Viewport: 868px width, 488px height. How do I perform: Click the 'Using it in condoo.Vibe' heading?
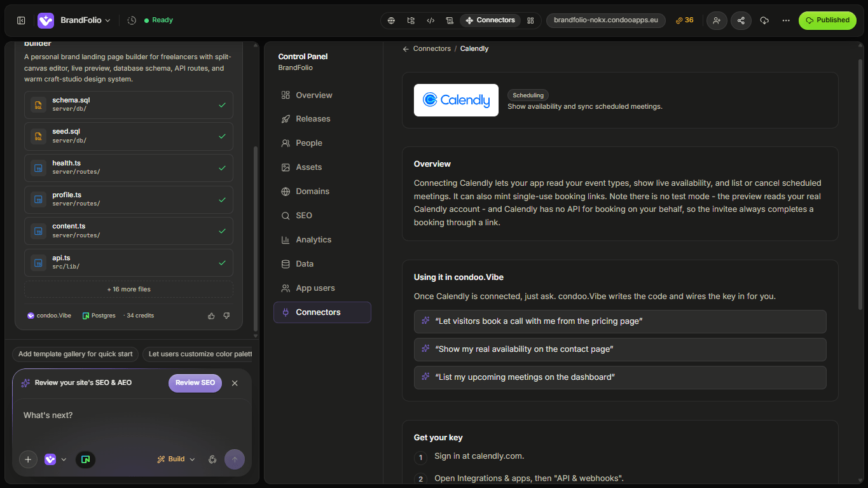[x=458, y=277]
